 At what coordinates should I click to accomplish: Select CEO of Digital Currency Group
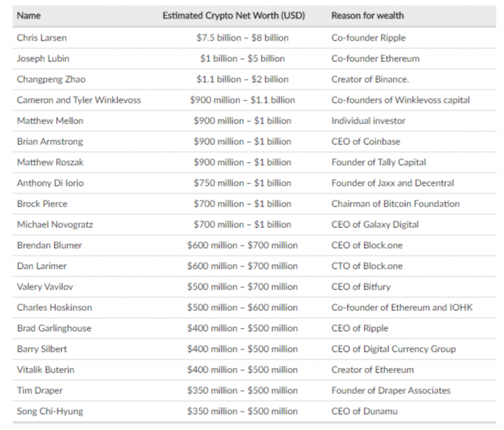[393, 349]
